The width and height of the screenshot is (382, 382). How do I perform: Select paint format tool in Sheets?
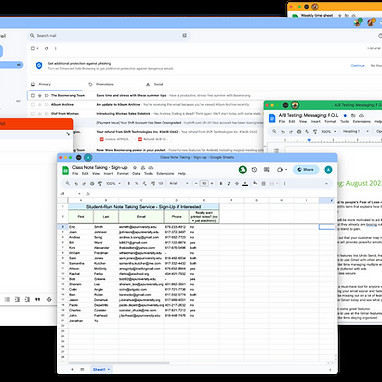tap(100, 183)
